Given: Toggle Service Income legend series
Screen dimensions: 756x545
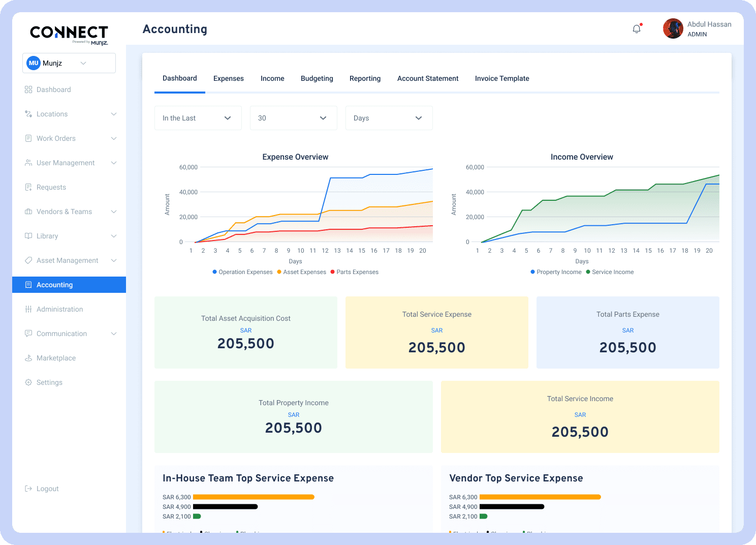Looking at the screenshot, I should coord(610,272).
